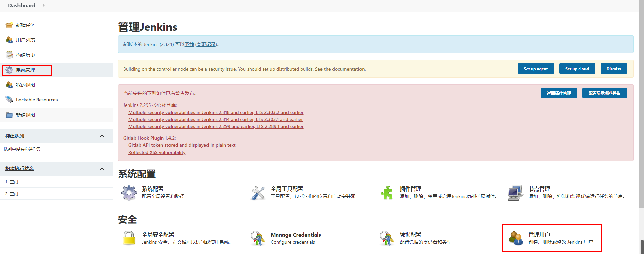Click the 全局安全配置 padlock icon
This screenshot has width=644, height=254.
129,238
